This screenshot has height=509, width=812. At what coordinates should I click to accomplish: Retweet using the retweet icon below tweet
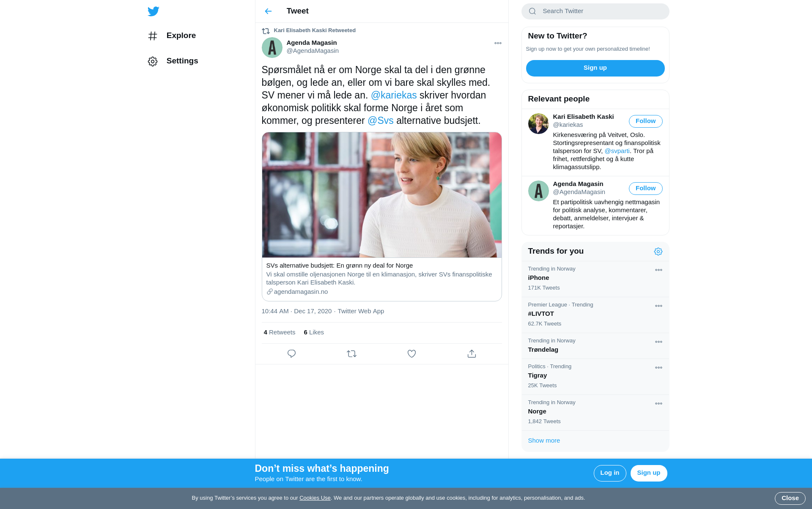pos(351,354)
